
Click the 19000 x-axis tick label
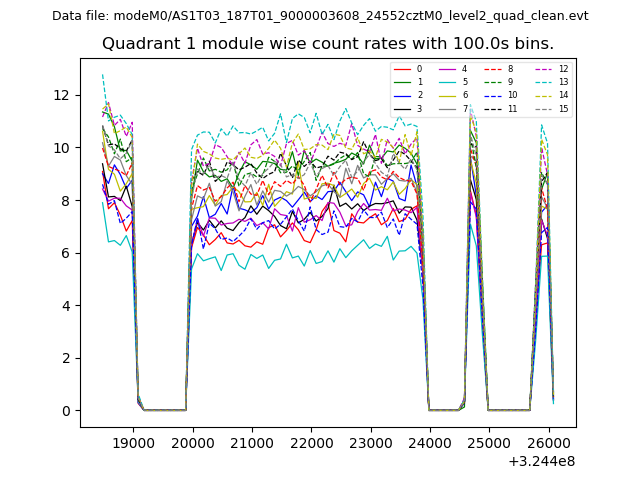click(133, 442)
